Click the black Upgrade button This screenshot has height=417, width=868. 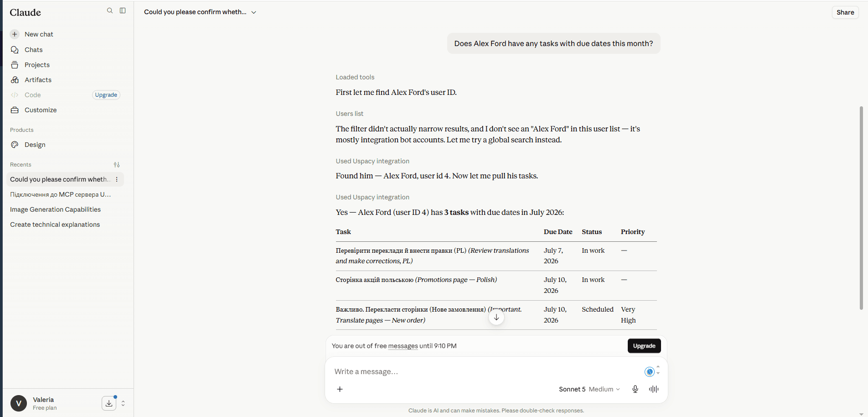644,346
